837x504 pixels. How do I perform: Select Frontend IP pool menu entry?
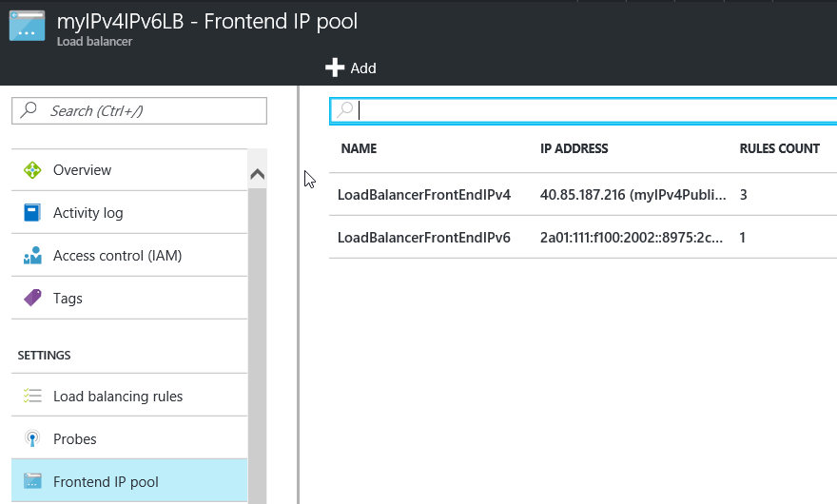pyautogui.click(x=106, y=482)
